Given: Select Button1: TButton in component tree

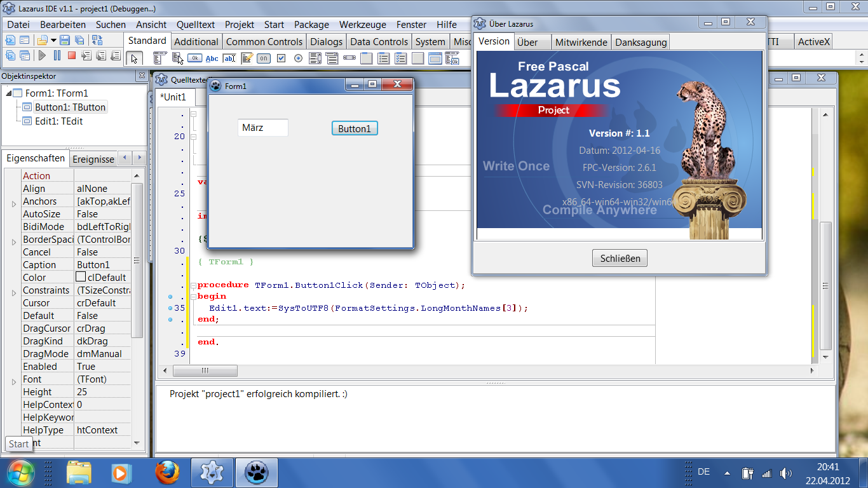Looking at the screenshot, I should coord(70,107).
